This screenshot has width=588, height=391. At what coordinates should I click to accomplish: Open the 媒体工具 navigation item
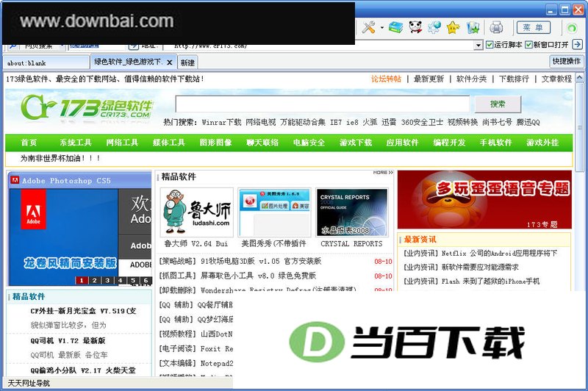(169, 143)
